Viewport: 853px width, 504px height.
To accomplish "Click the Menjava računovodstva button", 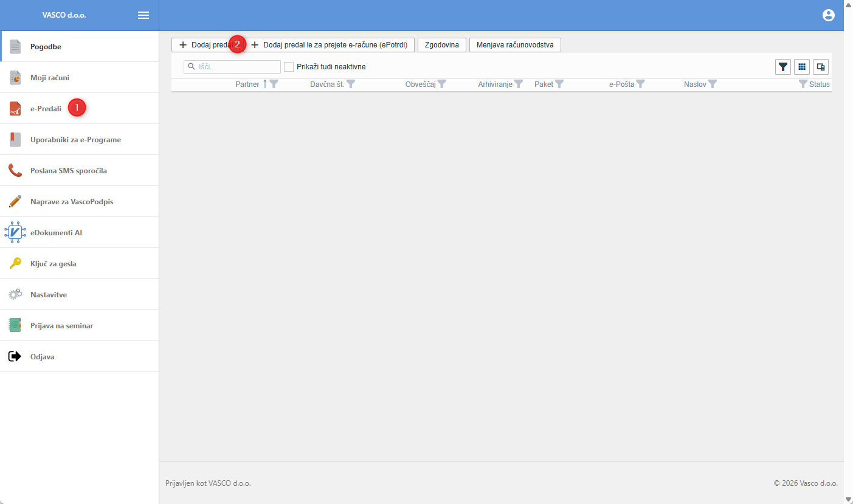I will (x=515, y=45).
